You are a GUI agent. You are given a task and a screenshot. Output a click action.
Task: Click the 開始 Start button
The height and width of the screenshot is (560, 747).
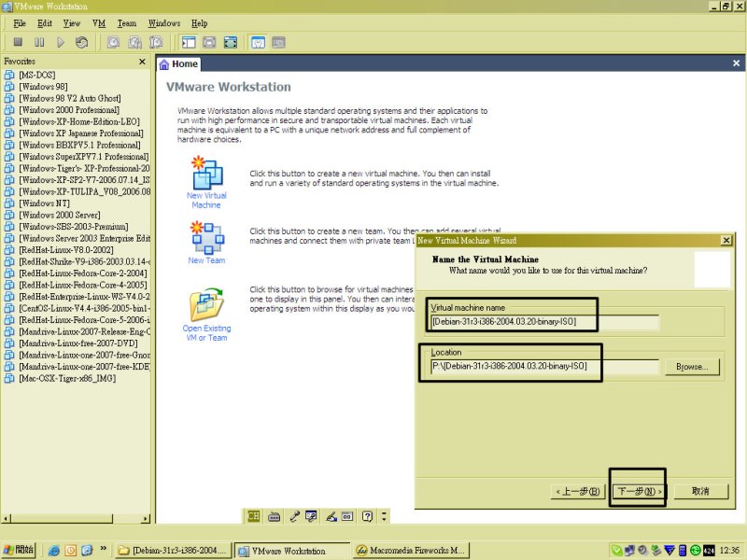[x=19, y=550]
